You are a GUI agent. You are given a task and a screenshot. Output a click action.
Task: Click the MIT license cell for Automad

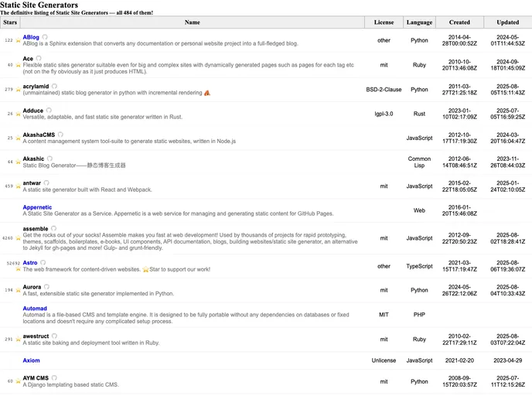click(x=384, y=315)
